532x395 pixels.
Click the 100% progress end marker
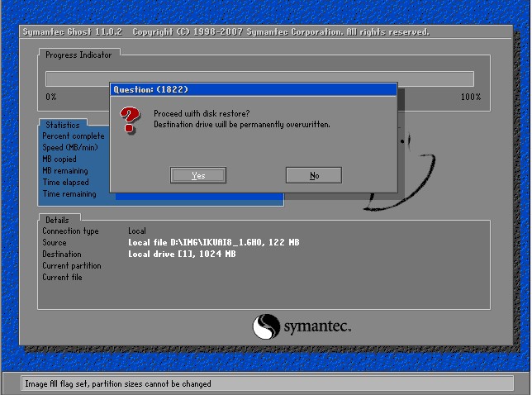click(470, 97)
